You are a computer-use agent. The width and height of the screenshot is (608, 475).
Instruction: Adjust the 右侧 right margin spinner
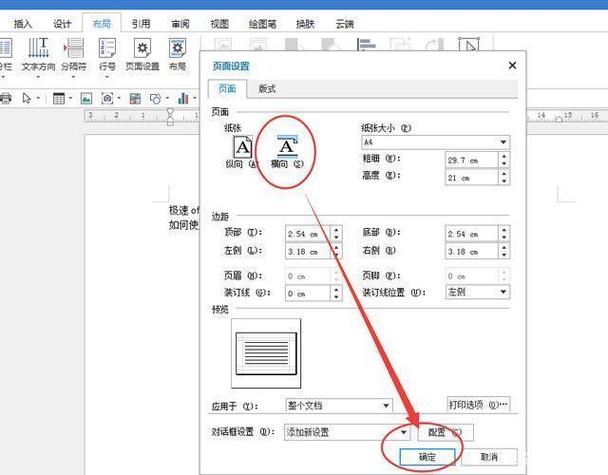pos(504,251)
